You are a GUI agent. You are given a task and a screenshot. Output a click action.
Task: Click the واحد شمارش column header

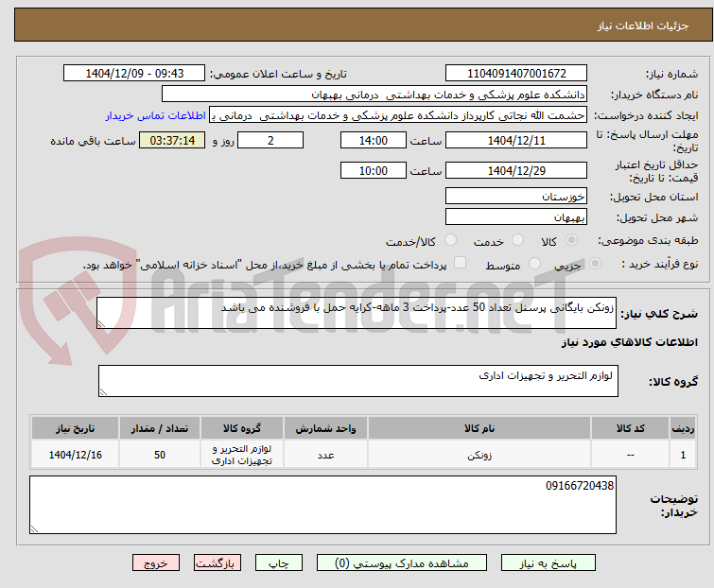coord(325,428)
